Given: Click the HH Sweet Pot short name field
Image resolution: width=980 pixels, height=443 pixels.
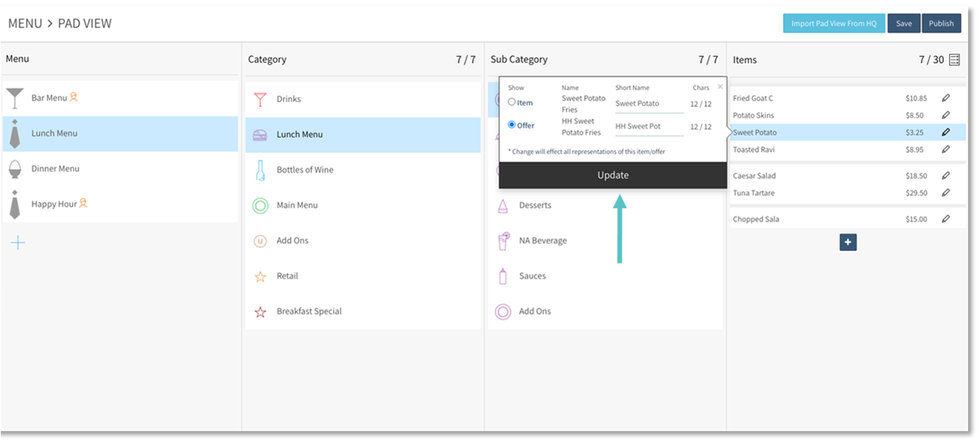Looking at the screenshot, I should tap(649, 127).
